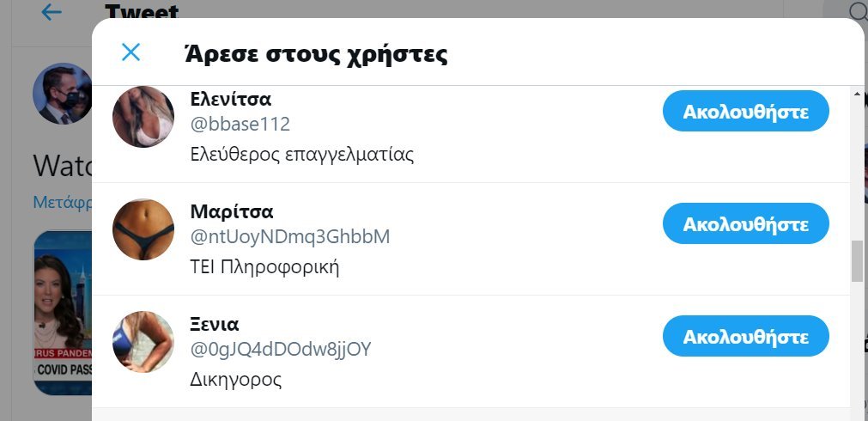Viewport: 868px width, 421px height.
Task: Click the @ntUoyNDmq3GhbbM handle
Action: pos(289,236)
